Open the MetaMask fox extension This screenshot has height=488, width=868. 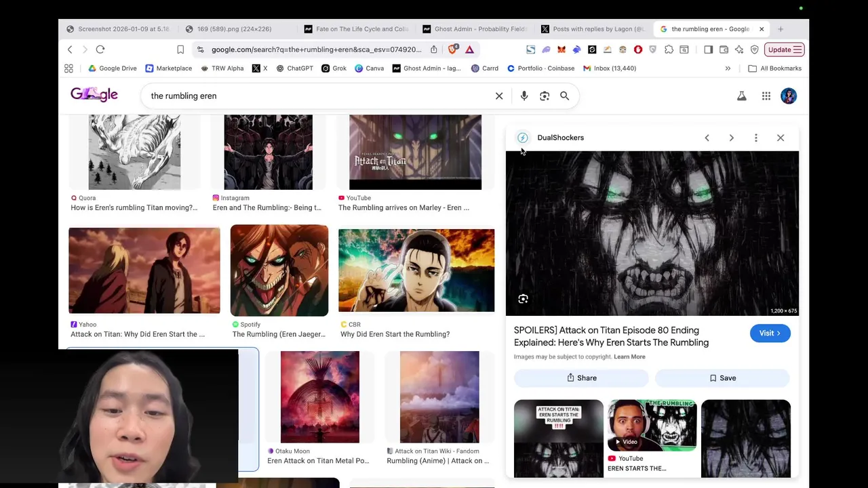[561, 49]
